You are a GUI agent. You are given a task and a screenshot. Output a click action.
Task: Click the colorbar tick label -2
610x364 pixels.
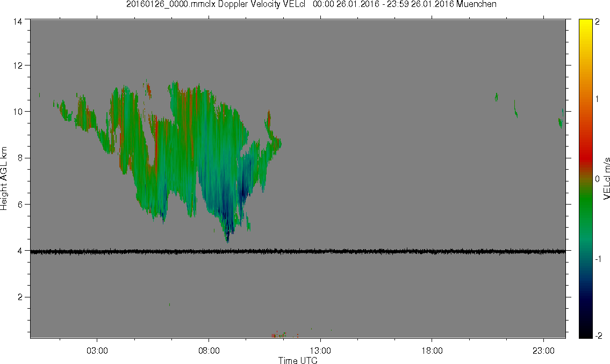point(598,336)
